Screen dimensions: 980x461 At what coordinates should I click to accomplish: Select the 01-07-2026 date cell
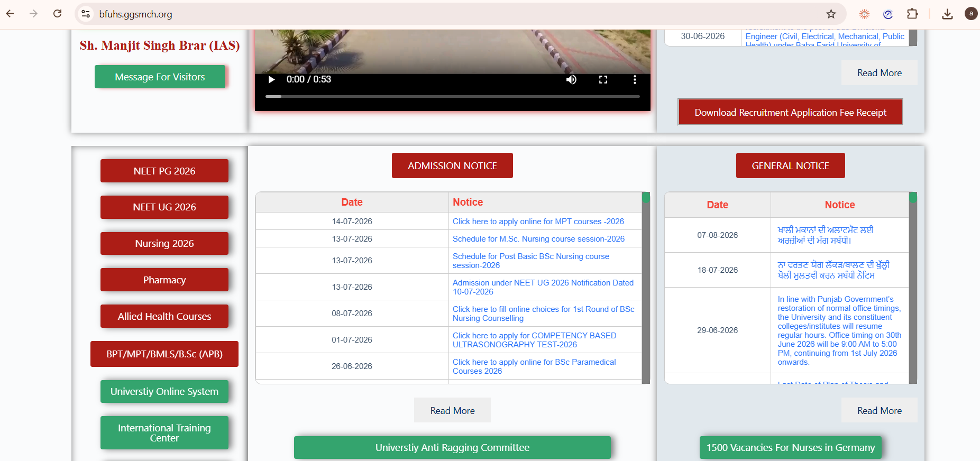(352, 340)
